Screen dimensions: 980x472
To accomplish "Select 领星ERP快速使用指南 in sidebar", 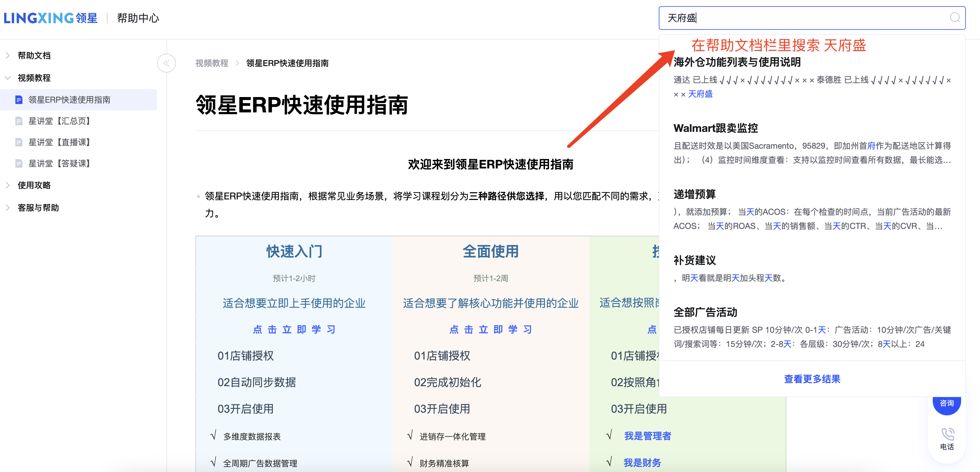I will tap(69, 100).
